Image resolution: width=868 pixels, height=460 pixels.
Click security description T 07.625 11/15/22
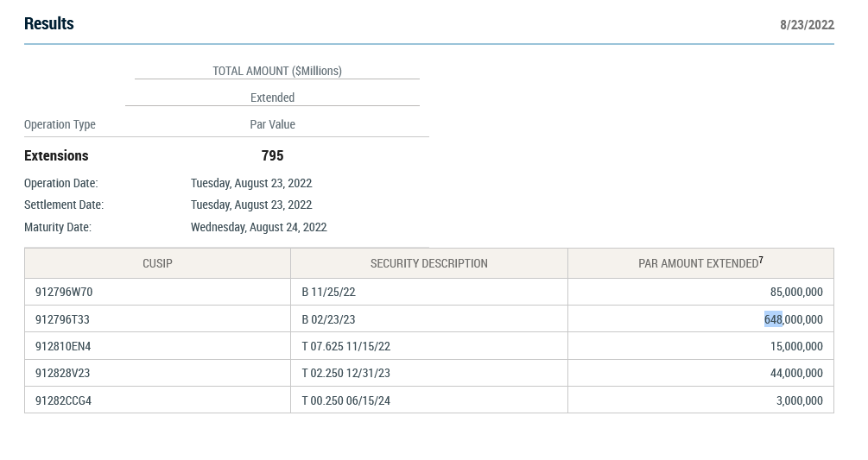point(346,347)
